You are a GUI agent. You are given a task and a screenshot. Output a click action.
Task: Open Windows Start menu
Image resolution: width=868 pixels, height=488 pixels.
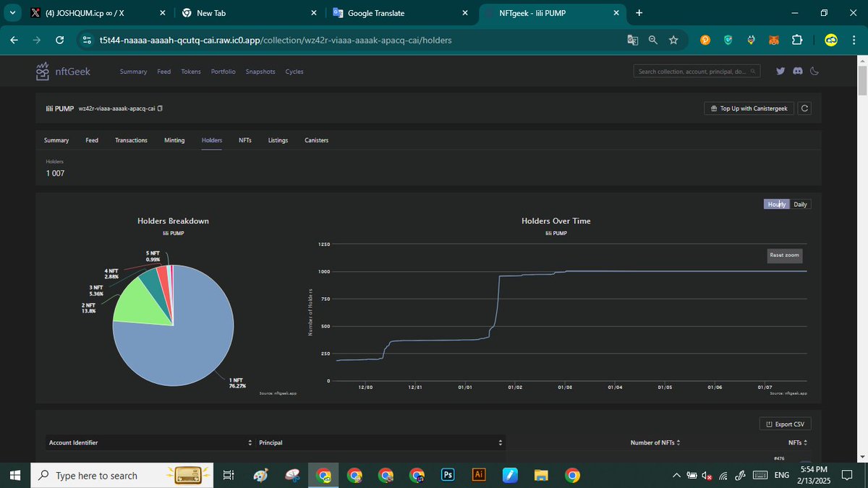point(17,475)
